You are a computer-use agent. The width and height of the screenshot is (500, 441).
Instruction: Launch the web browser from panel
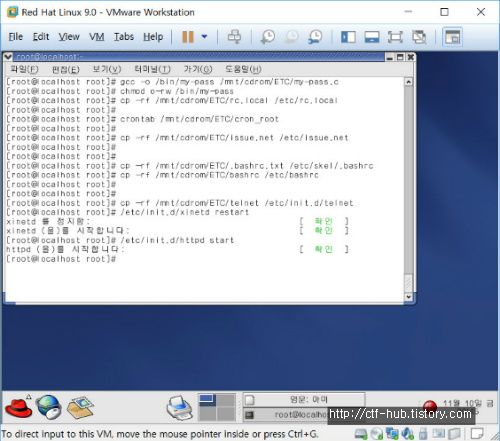pos(49,407)
